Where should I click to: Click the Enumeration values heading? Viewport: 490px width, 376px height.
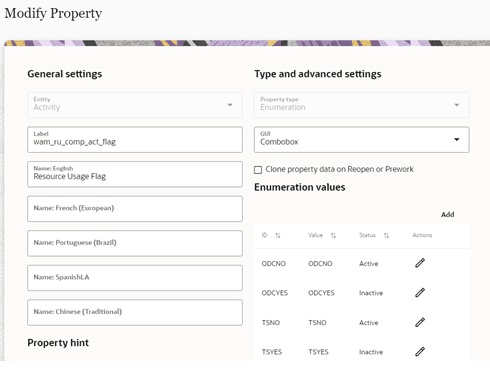click(x=300, y=187)
